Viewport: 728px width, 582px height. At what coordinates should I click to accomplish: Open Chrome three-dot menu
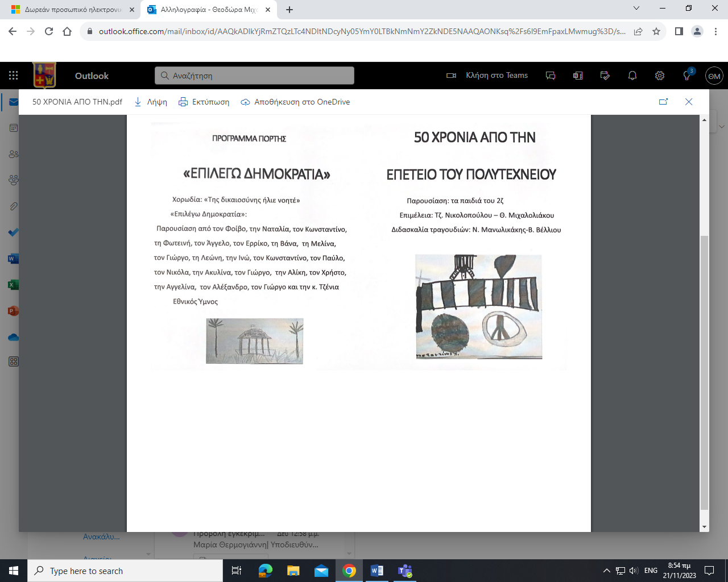click(x=716, y=31)
